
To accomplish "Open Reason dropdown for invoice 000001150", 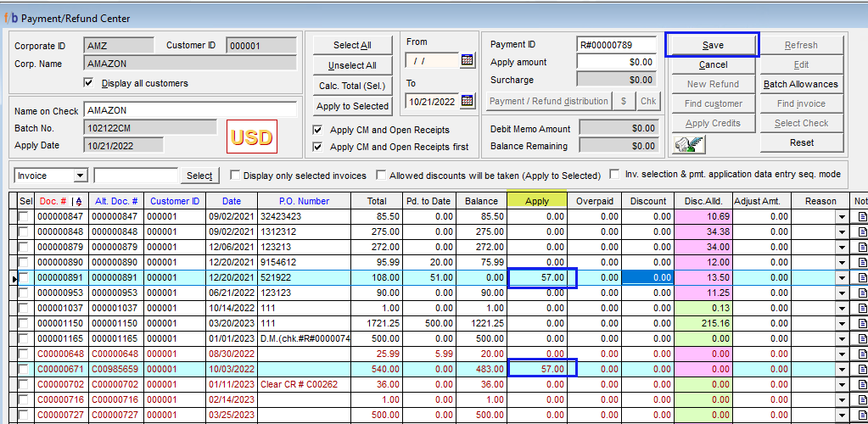I will [841, 324].
